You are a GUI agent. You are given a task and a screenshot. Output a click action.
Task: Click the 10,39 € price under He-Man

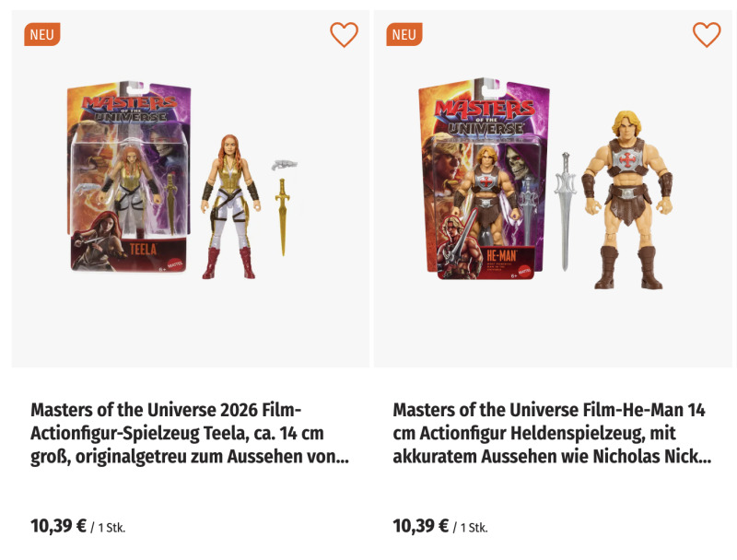coord(420,526)
